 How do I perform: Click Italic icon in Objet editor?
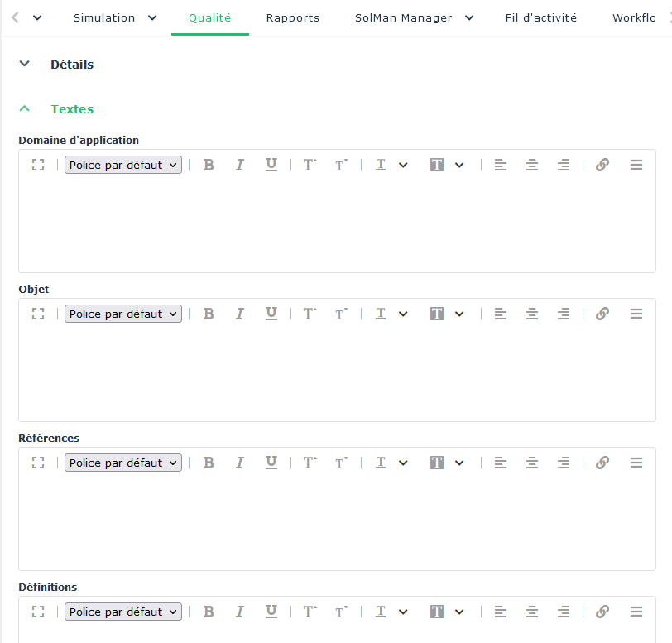(240, 314)
